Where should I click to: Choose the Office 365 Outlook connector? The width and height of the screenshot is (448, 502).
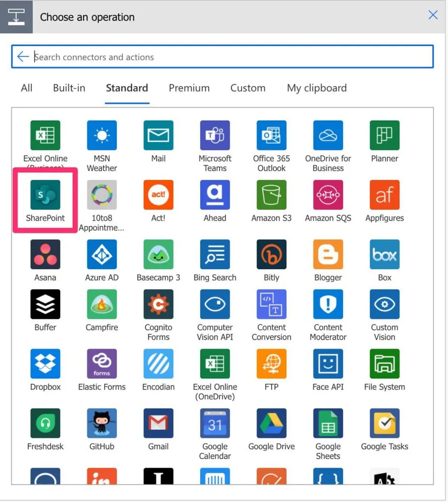pyautogui.click(x=271, y=135)
